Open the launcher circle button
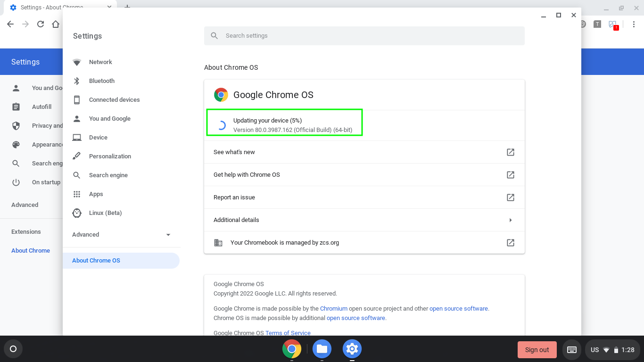 13,349
